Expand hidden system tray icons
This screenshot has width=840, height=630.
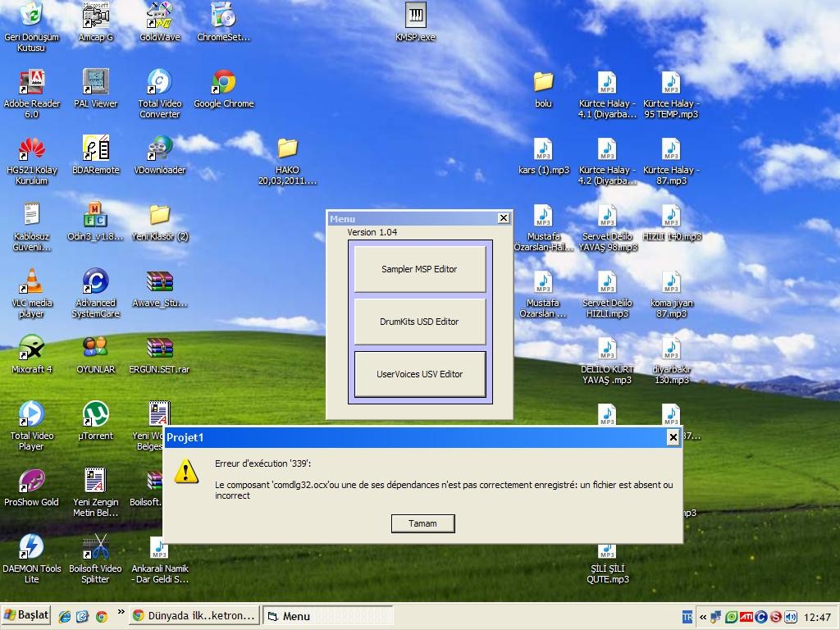703,617
